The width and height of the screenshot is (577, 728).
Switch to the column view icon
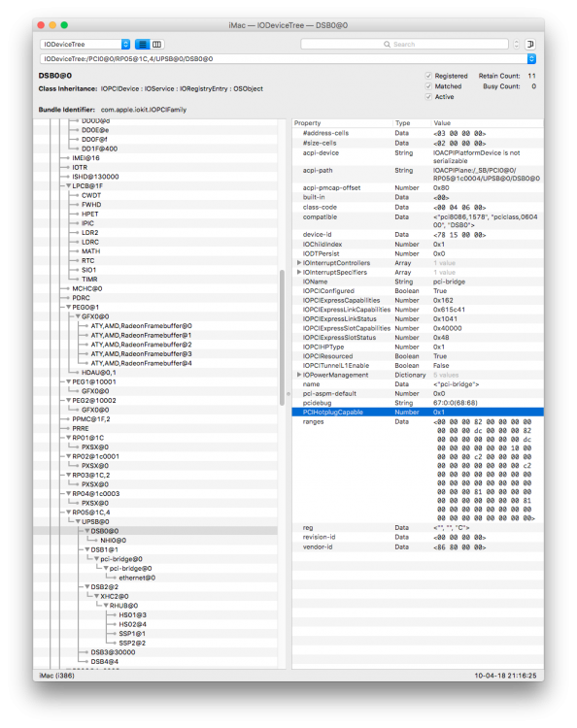coord(157,44)
